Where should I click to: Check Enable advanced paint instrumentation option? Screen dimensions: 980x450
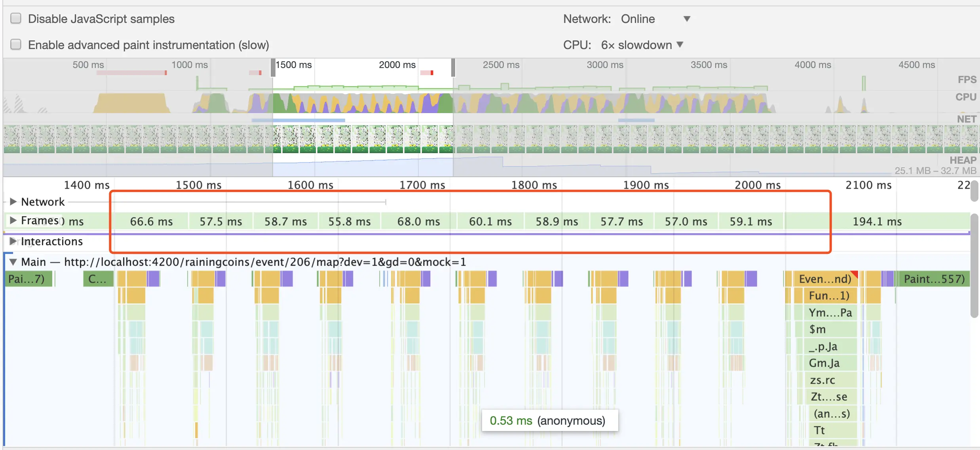click(16, 45)
